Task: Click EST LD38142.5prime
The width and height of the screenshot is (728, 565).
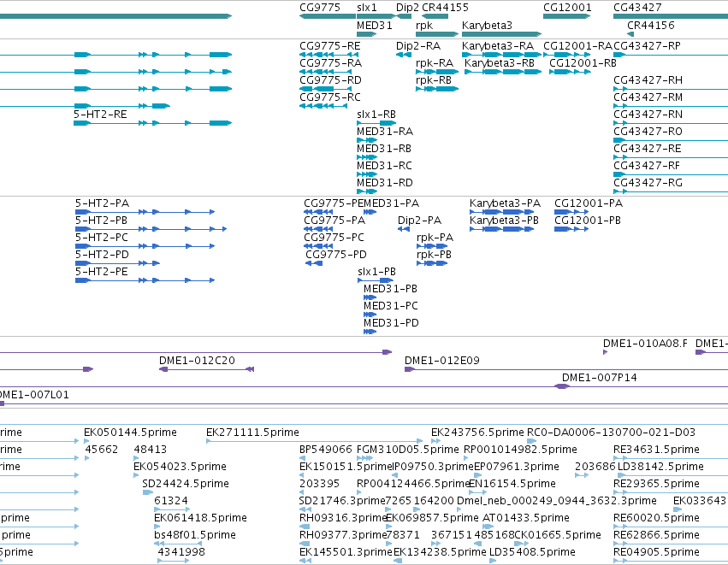Action: [660, 467]
